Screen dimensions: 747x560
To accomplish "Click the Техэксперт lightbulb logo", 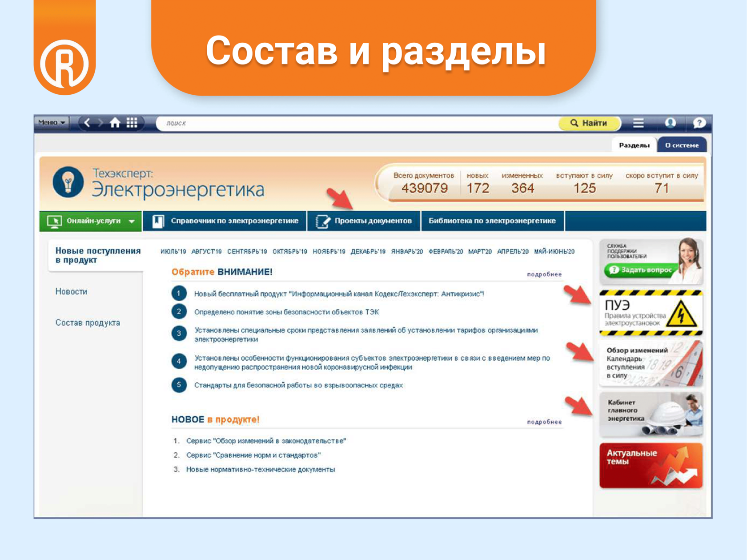I will tap(68, 182).
